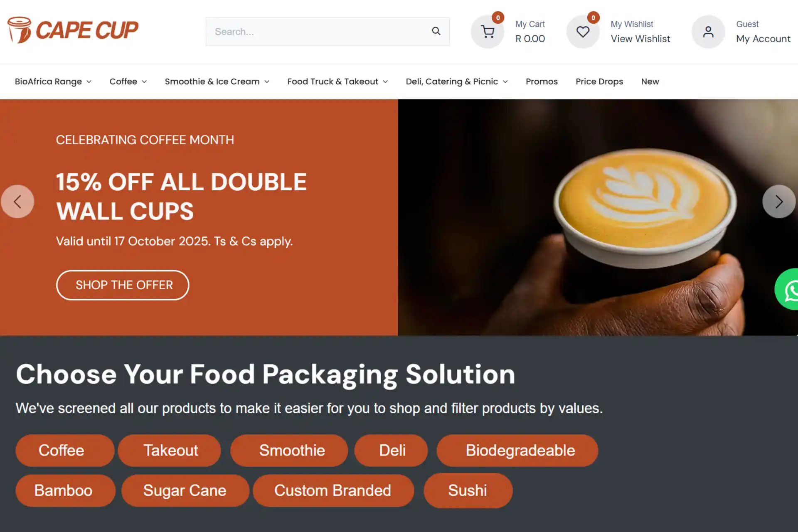Click the shopping cart icon
The height and width of the screenshot is (532, 798).
pos(488,32)
